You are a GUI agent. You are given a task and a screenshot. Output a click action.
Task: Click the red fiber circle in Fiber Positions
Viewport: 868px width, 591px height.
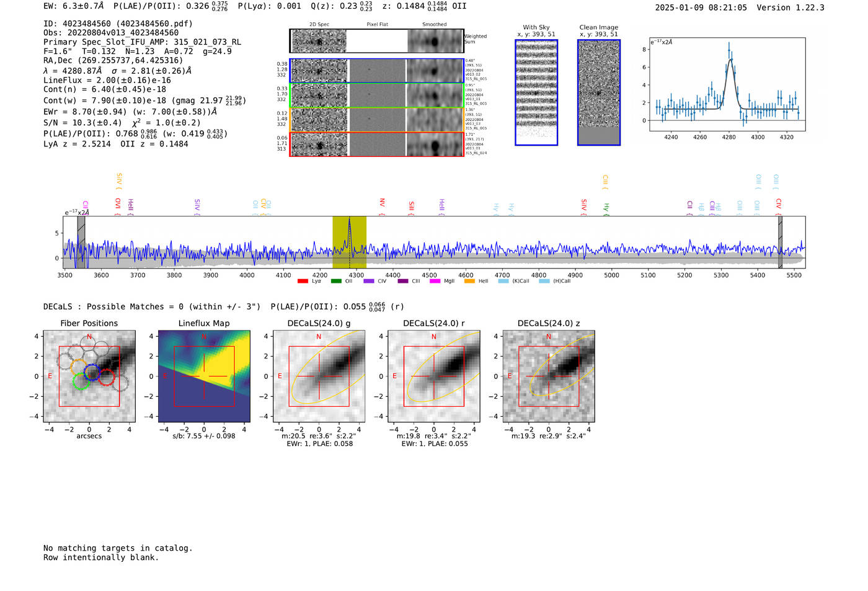point(106,377)
